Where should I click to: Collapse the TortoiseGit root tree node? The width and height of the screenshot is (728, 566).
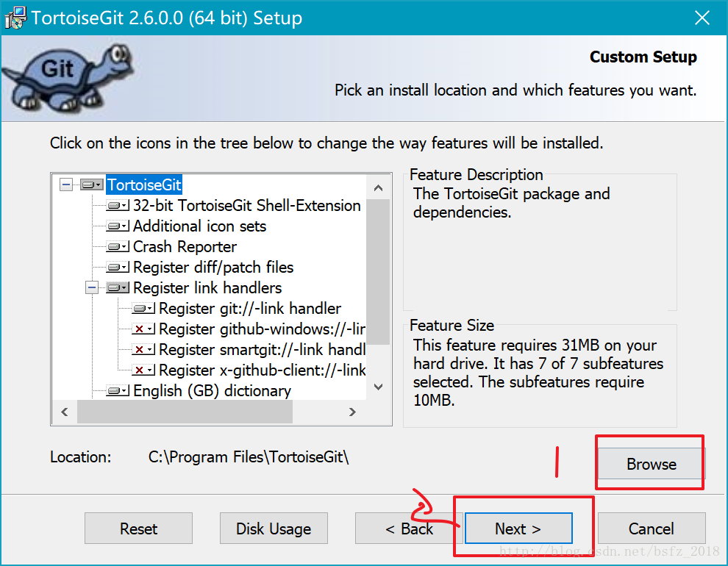(66, 185)
